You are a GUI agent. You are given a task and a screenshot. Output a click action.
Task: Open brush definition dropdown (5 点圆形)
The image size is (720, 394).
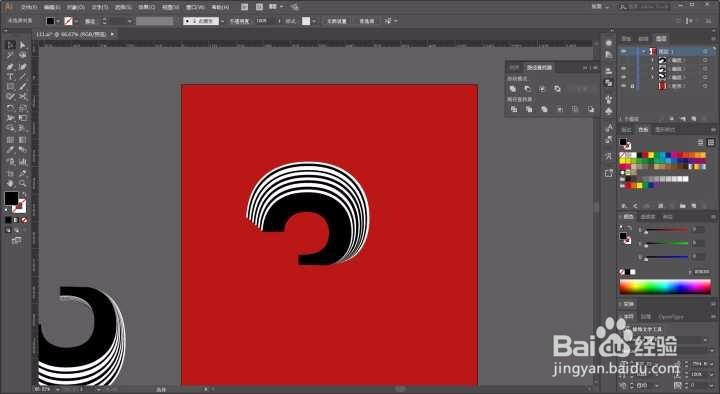[223, 21]
